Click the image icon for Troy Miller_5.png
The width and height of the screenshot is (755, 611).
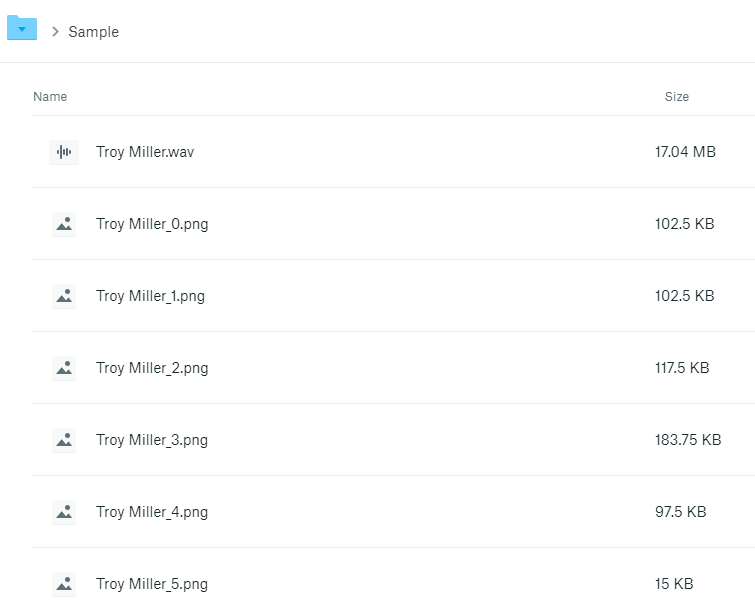coord(64,584)
